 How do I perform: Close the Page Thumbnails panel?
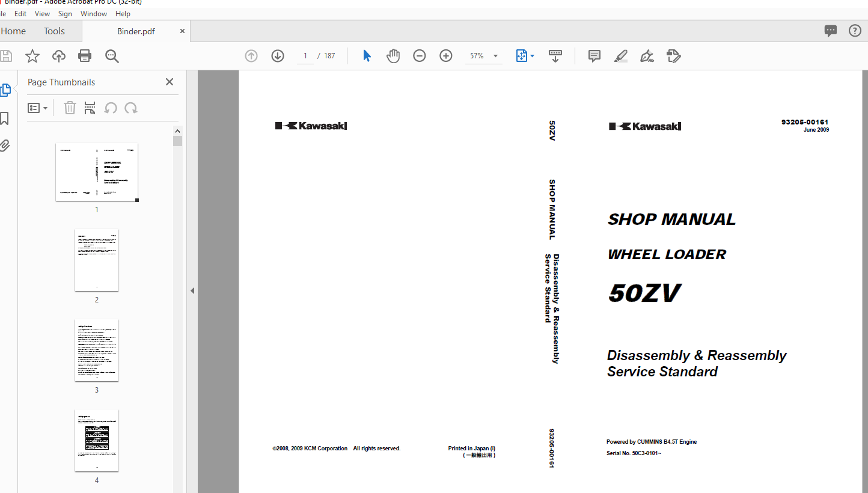click(x=170, y=82)
